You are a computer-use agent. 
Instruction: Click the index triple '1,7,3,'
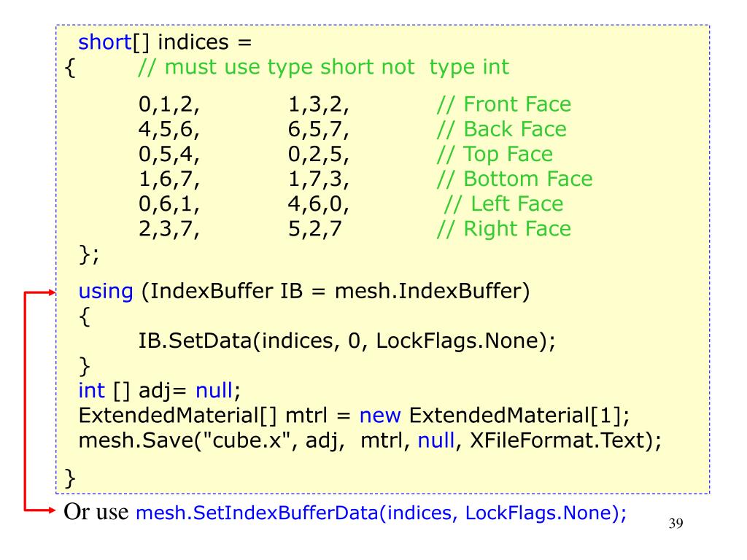click(x=319, y=179)
